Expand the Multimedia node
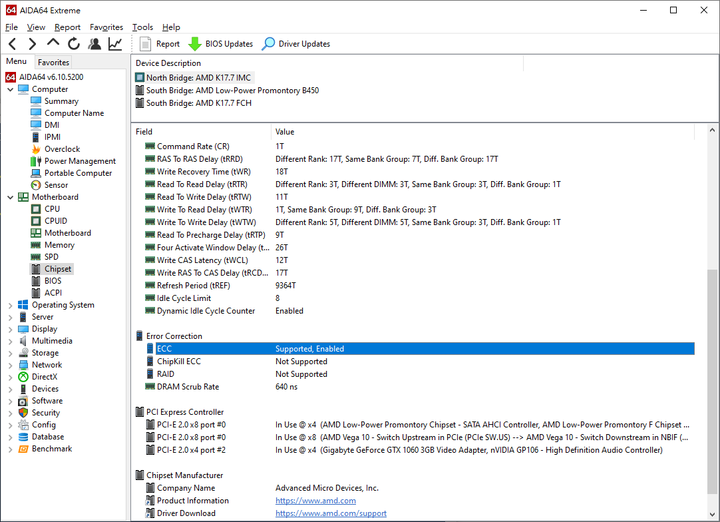The height and width of the screenshot is (522, 720). (10, 341)
